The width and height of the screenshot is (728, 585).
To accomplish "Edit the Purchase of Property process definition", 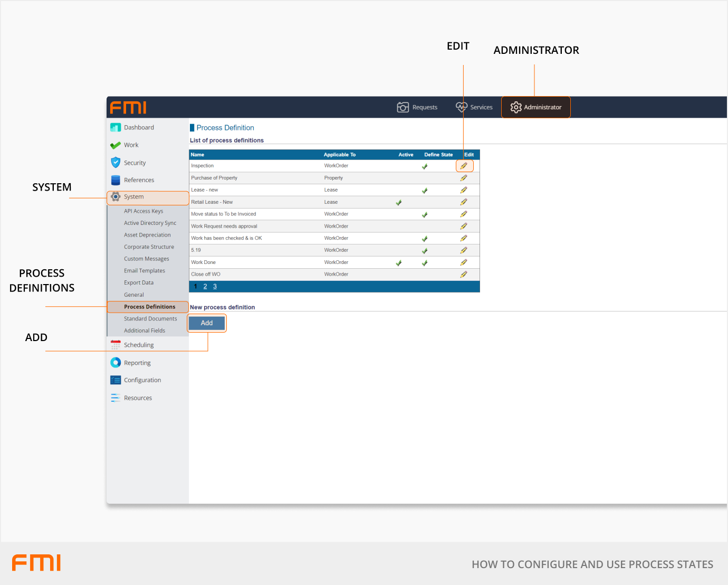I will coord(464,178).
